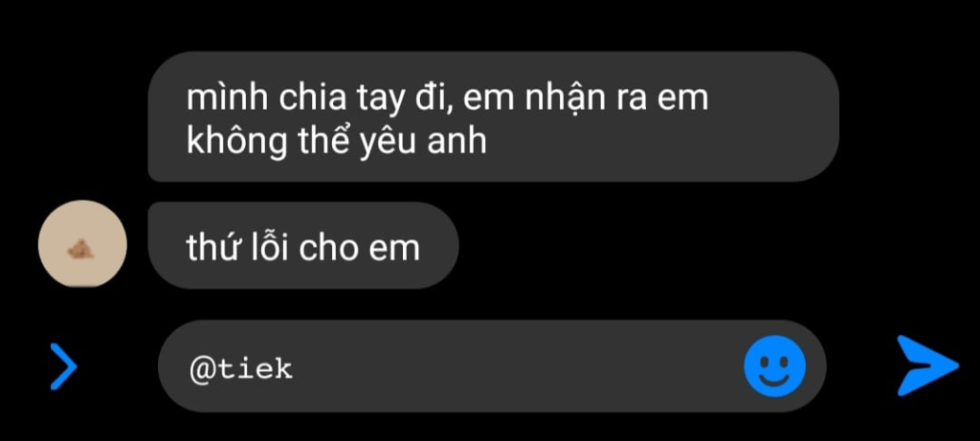The height and width of the screenshot is (441, 980).
Task: Tap the short apology message 'thứ lỗi cho em'
Action: (x=303, y=248)
